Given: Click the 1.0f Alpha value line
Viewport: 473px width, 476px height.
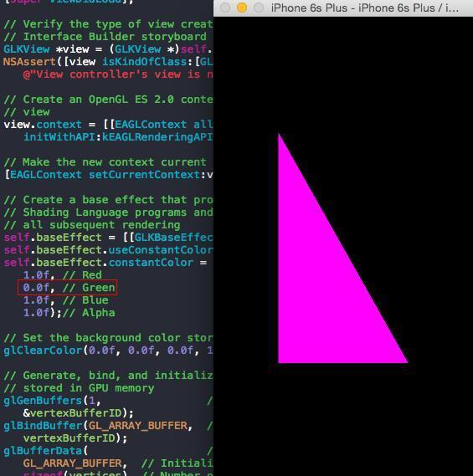Looking at the screenshot, I should 69,313.
